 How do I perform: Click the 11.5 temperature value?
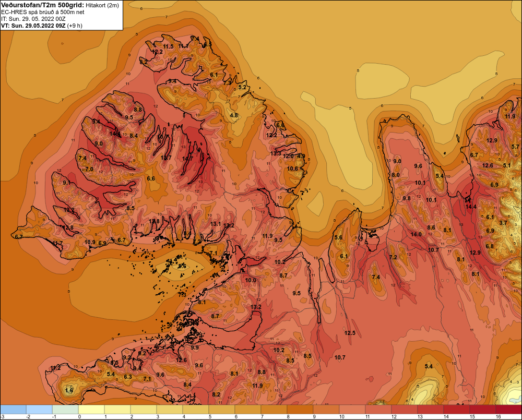pyautogui.click(x=168, y=46)
